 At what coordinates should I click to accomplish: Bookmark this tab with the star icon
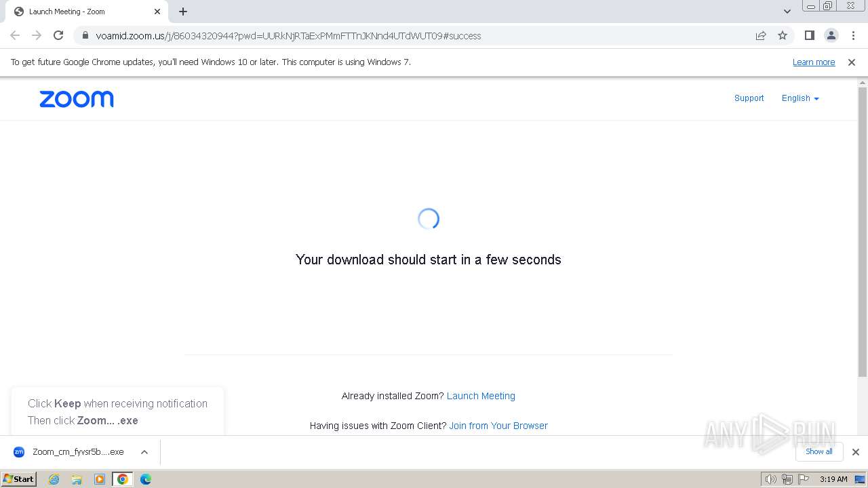783,36
